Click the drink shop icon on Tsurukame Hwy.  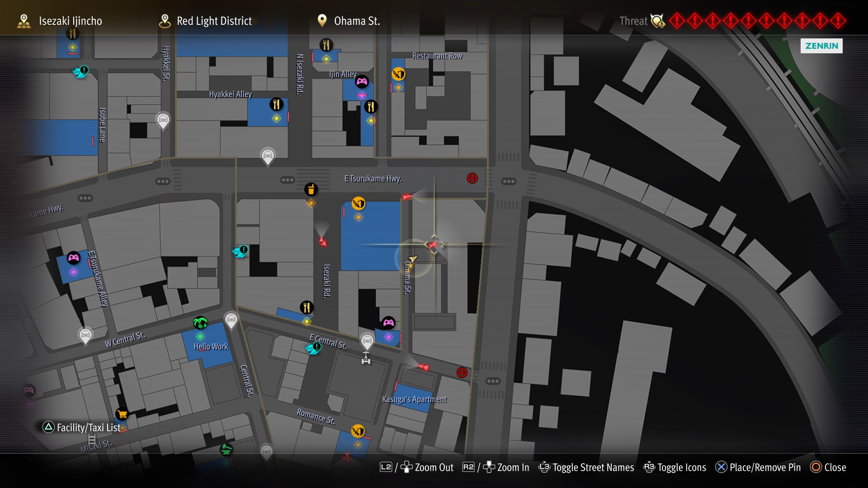(x=311, y=189)
